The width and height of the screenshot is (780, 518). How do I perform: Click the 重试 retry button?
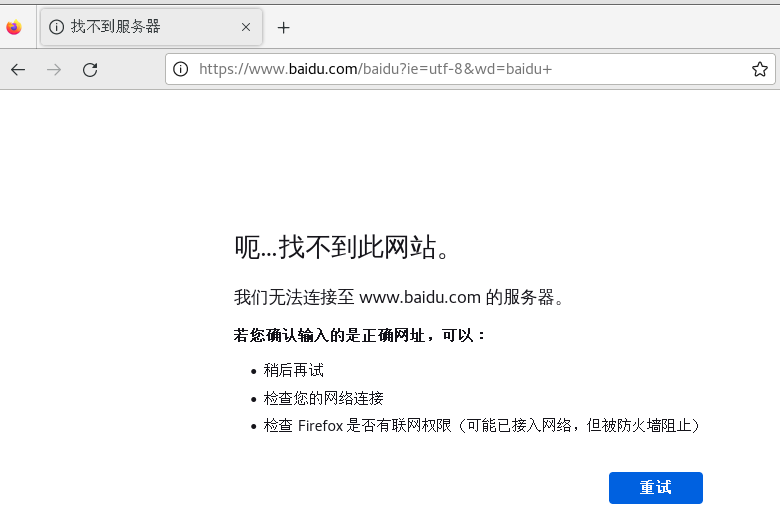(x=656, y=488)
